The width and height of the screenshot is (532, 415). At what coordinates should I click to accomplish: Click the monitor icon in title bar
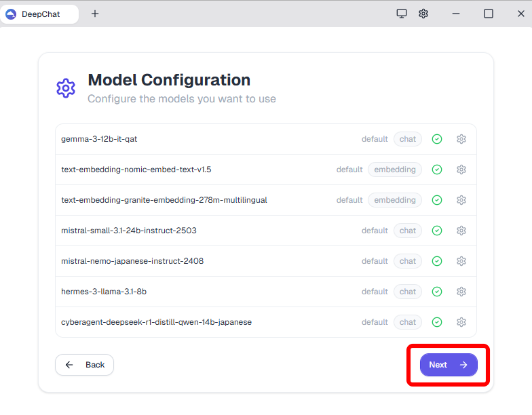(402, 14)
